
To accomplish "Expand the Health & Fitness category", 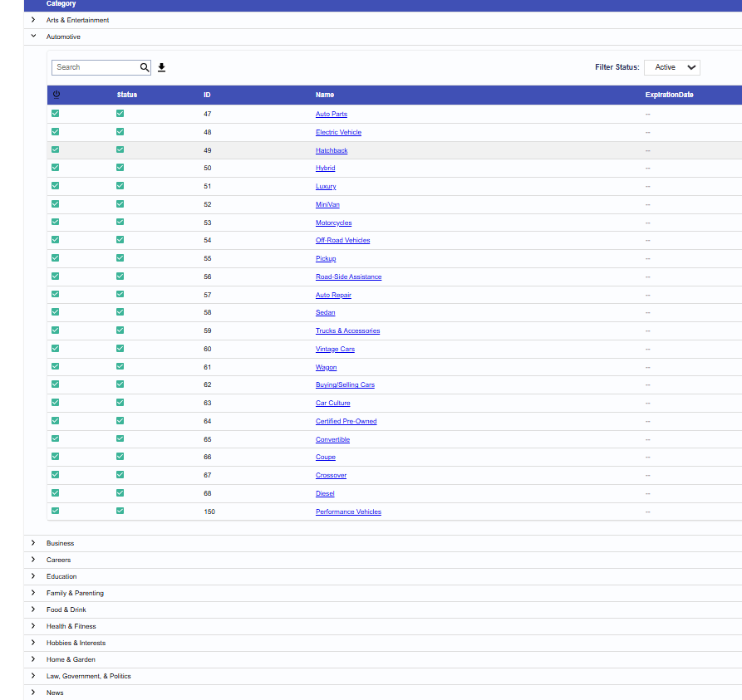I will click(x=33, y=626).
